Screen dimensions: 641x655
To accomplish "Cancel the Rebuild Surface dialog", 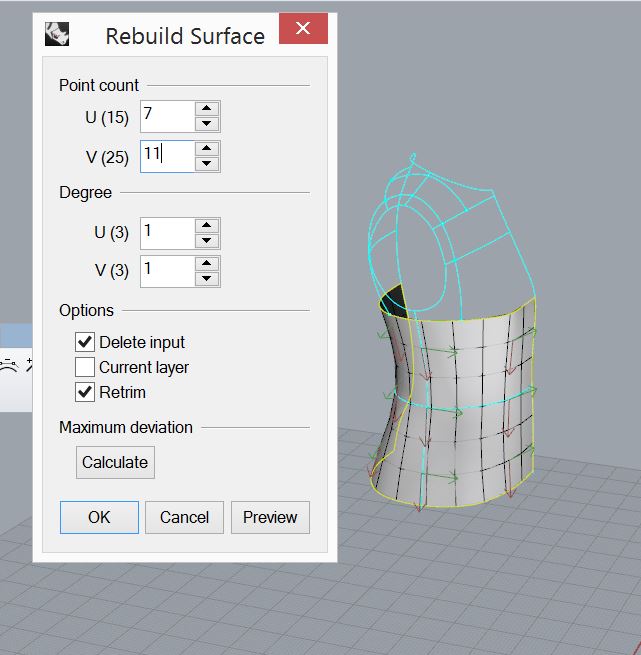I will click(184, 517).
